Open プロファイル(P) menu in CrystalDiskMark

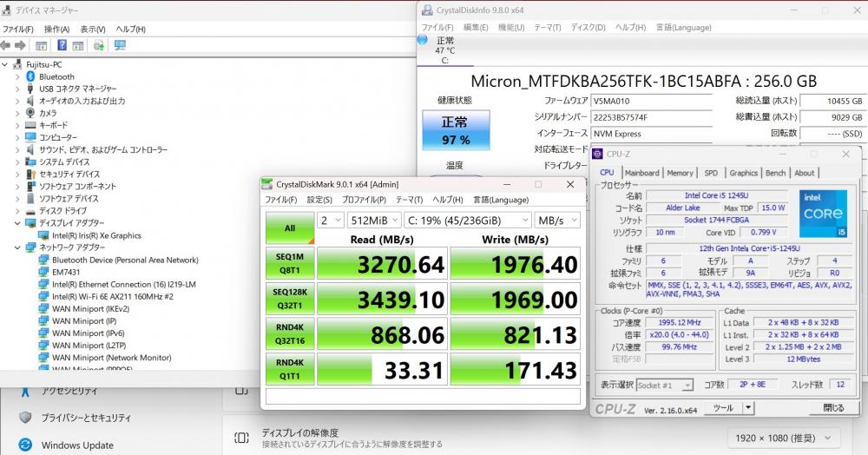[364, 200]
